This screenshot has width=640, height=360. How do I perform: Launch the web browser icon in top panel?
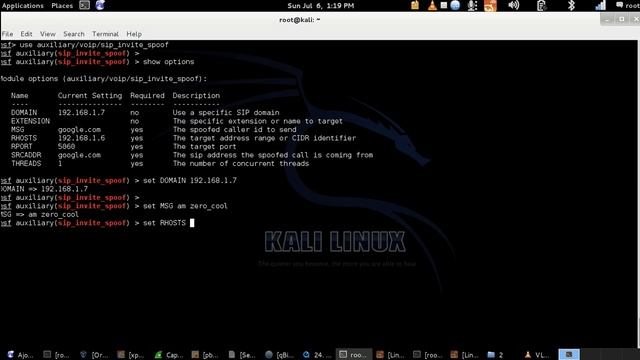[x=100, y=5]
